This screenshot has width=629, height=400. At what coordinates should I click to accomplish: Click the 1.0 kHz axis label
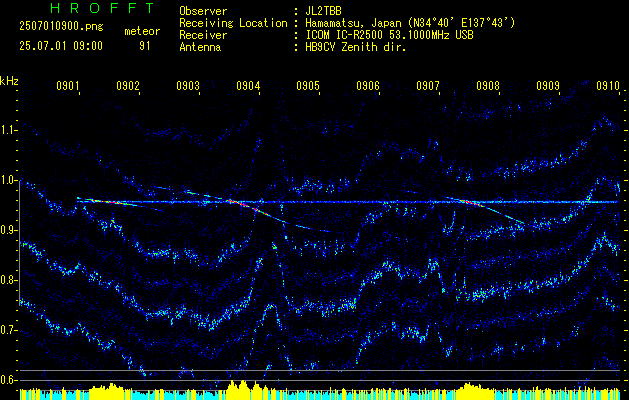pyautogui.click(x=8, y=180)
